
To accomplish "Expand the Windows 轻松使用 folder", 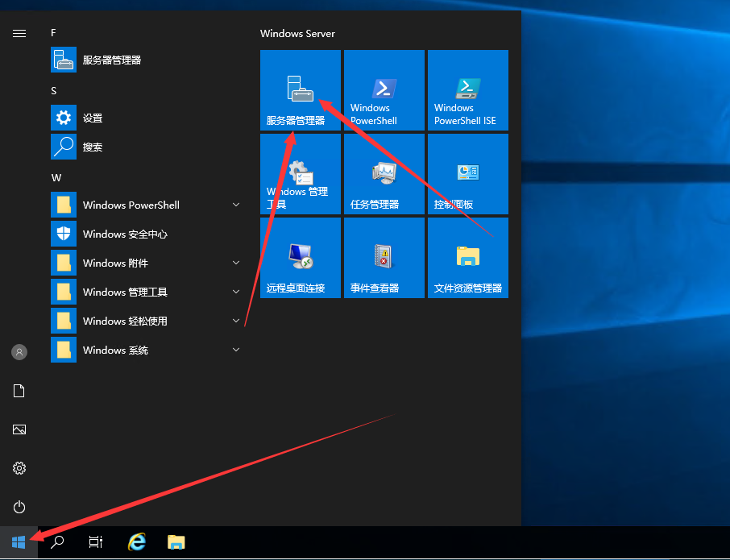I will [x=145, y=321].
